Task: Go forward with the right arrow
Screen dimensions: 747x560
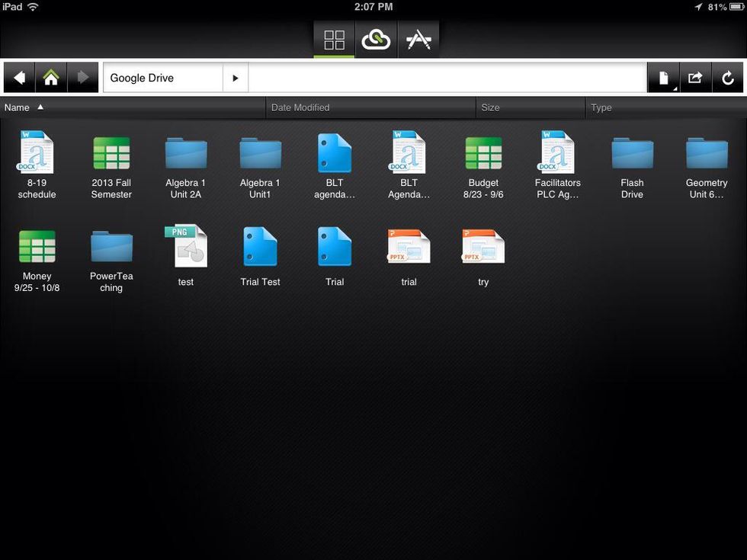Action: (x=83, y=78)
